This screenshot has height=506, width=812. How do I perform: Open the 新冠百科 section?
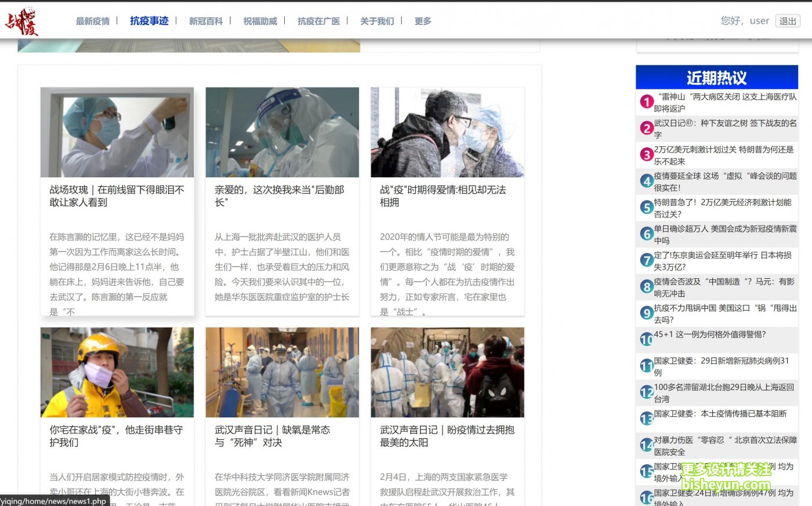pyautogui.click(x=206, y=21)
